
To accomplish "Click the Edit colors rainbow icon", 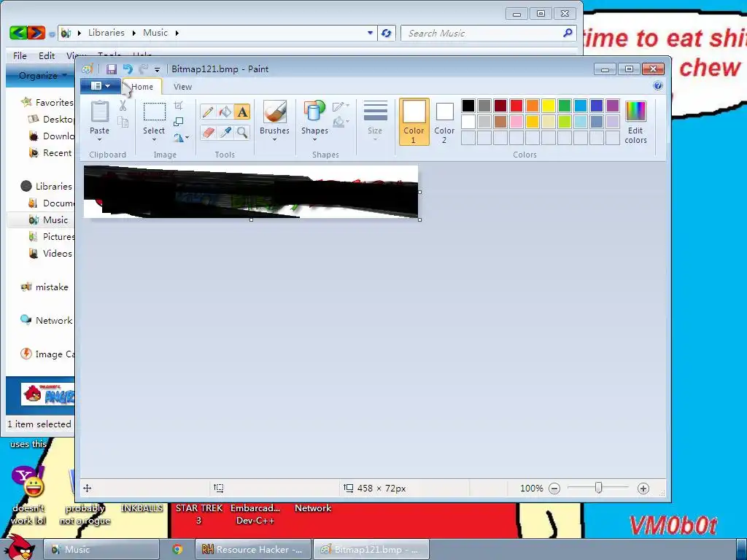I will point(635,112).
